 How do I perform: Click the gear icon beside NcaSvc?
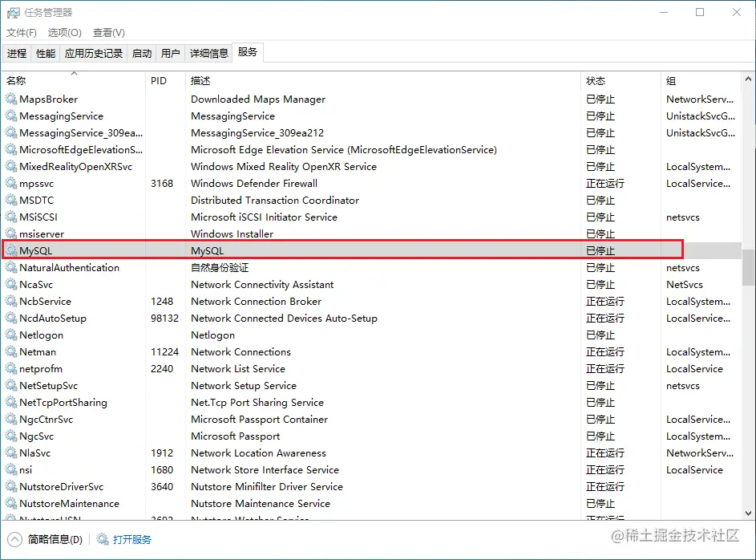11,284
